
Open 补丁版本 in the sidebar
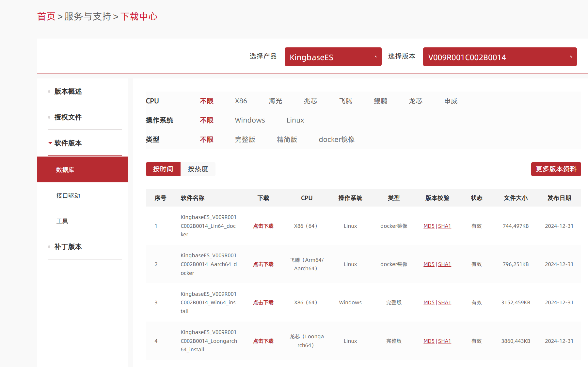(68, 247)
